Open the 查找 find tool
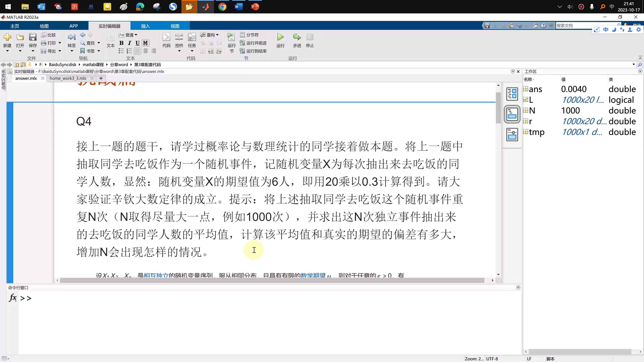The image size is (644, 362). (89, 43)
